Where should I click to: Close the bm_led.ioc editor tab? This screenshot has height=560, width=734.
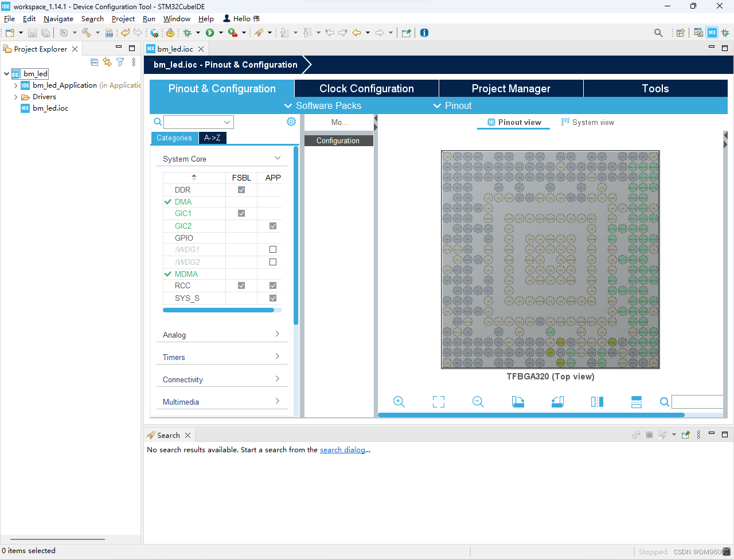(x=201, y=49)
